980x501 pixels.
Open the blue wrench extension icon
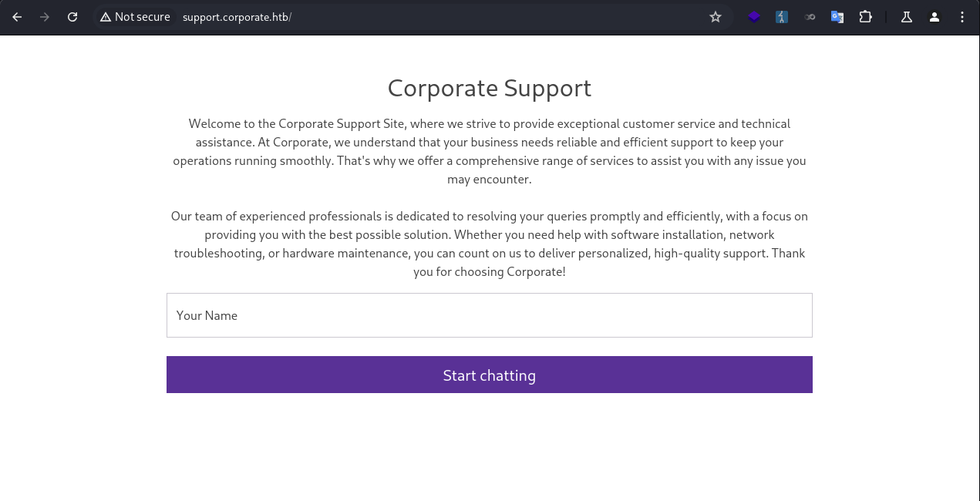coord(782,17)
